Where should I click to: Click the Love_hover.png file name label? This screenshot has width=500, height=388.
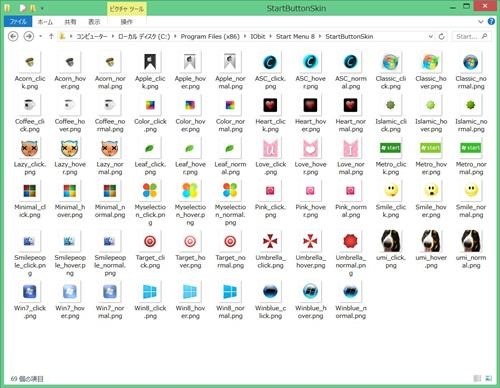[x=310, y=168]
